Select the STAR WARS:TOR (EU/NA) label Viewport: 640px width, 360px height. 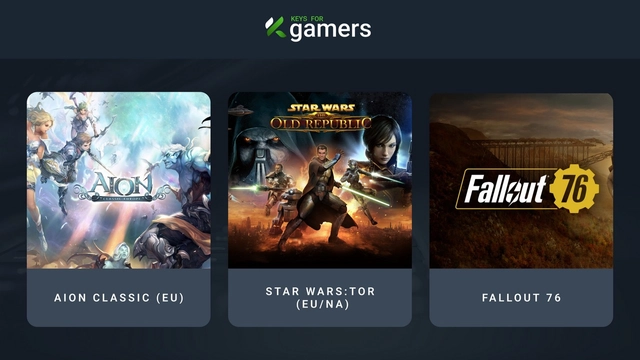pyautogui.click(x=320, y=298)
